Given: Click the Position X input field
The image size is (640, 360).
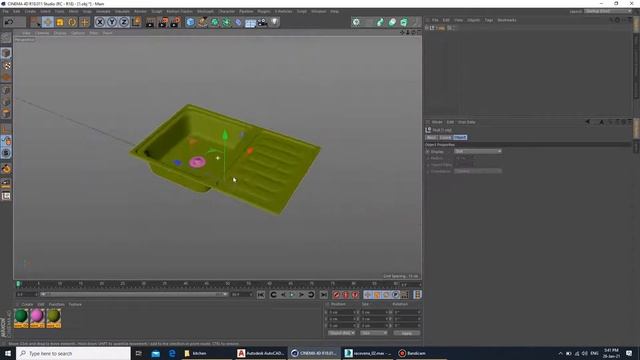Looking at the screenshot, I should click(342, 312).
